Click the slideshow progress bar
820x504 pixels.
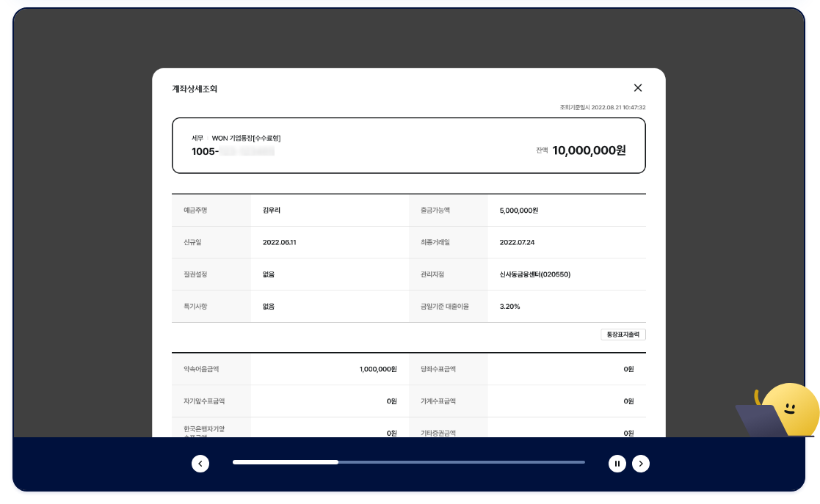coord(408,462)
